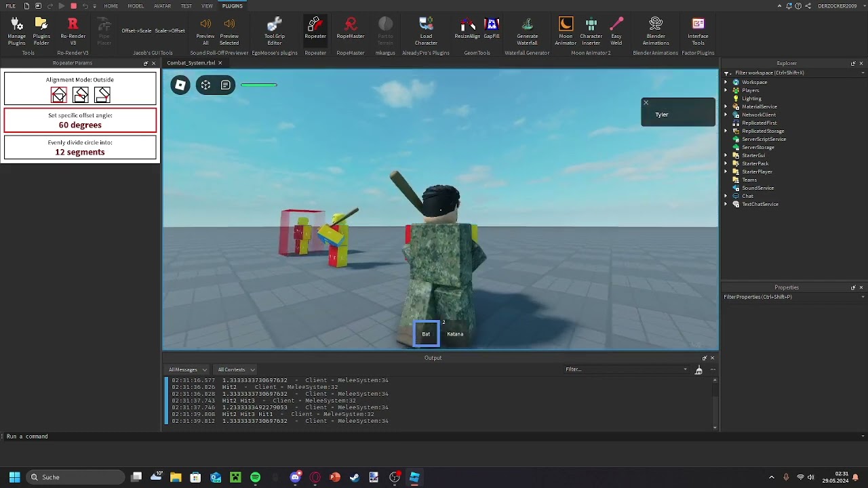The width and height of the screenshot is (868, 488).
Task: Open the help question-mark icon
Action: click(x=798, y=6)
